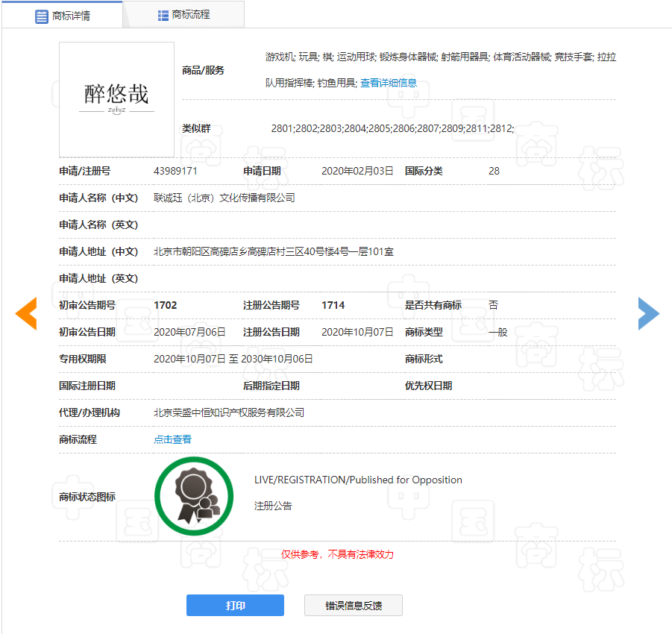The height and width of the screenshot is (634, 672).
Task: Click the grid icon on 商标流程 tab
Action: click(x=163, y=15)
